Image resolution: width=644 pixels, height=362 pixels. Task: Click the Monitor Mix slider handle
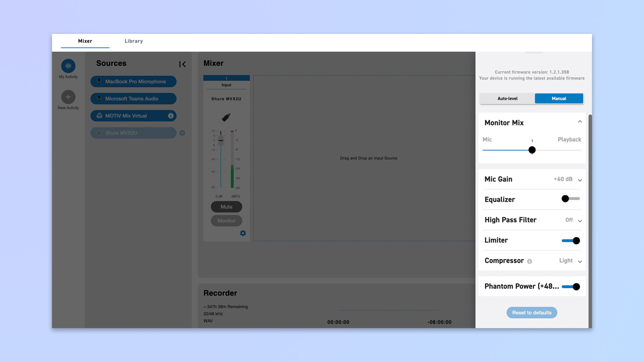point(532,150)
